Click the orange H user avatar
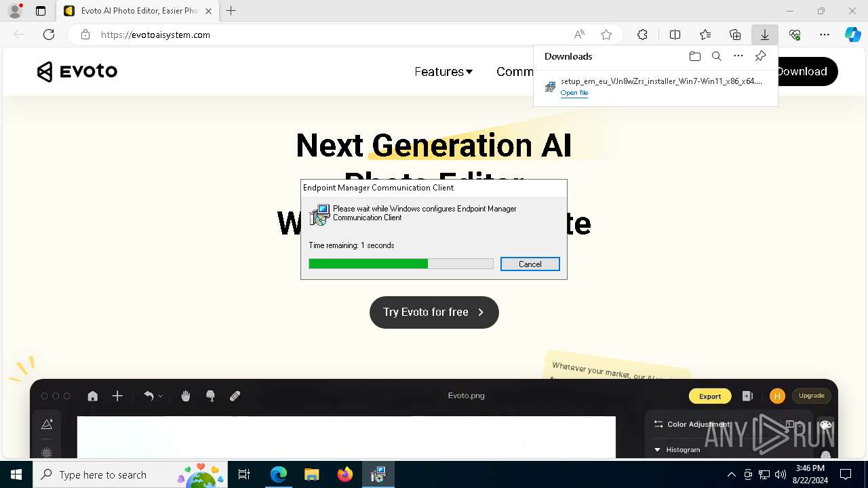This screenshot has height=488, width=868. click(777, 396)
